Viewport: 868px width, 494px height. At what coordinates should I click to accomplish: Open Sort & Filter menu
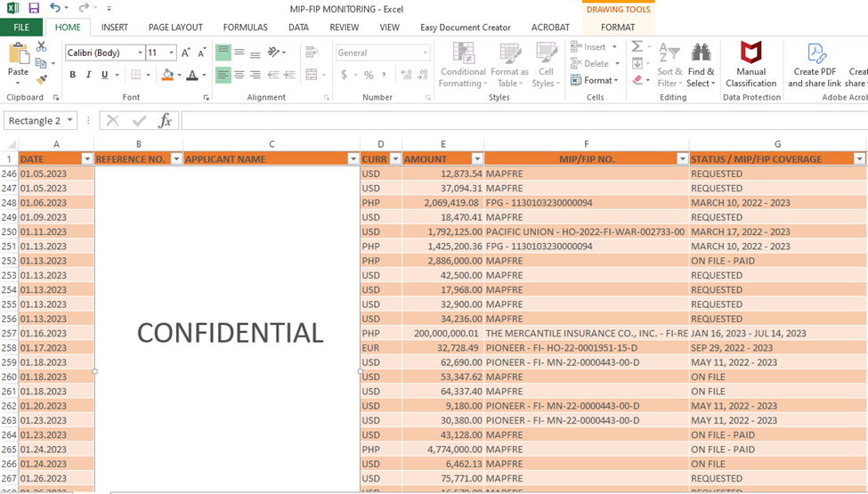(x=669, y=65)
